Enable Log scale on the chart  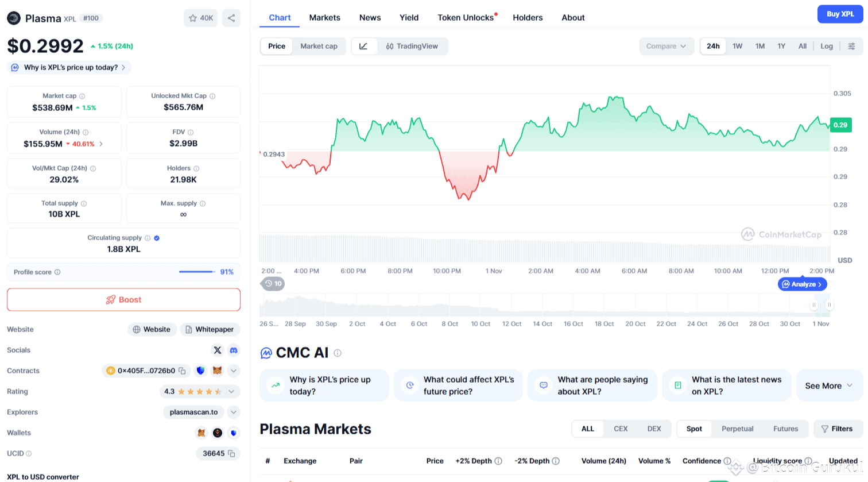[827, 46]
